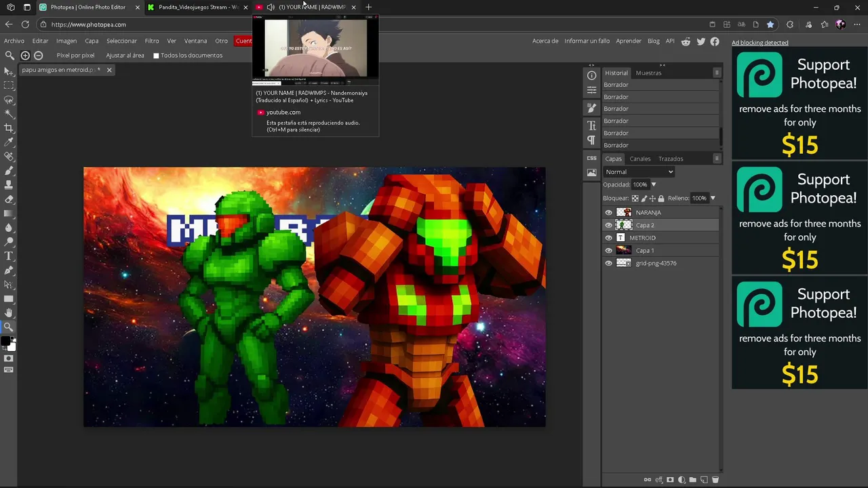Open the 'Aprender' link
The width and height of the screenshot is (868, 488).
pos(629,41)
